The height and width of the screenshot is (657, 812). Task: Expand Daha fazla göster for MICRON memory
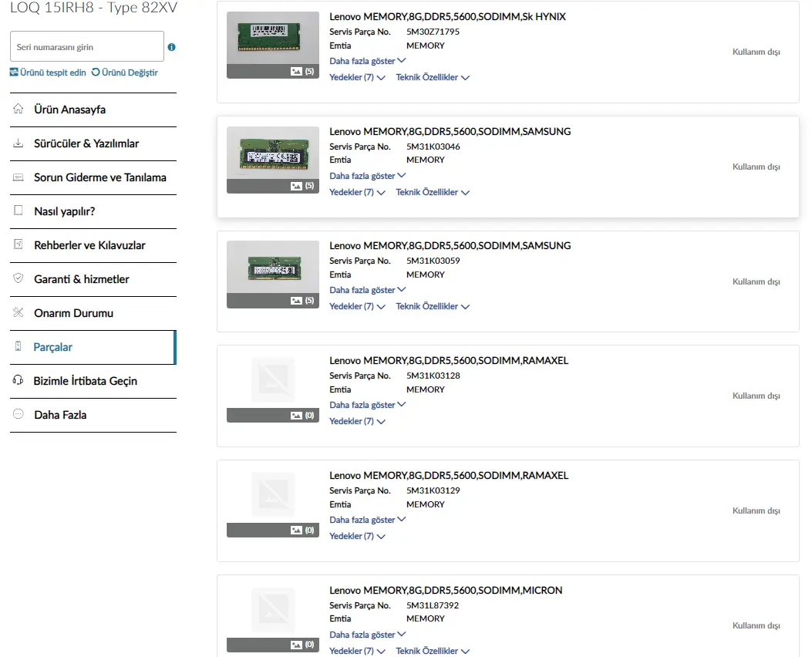(368, 635)
